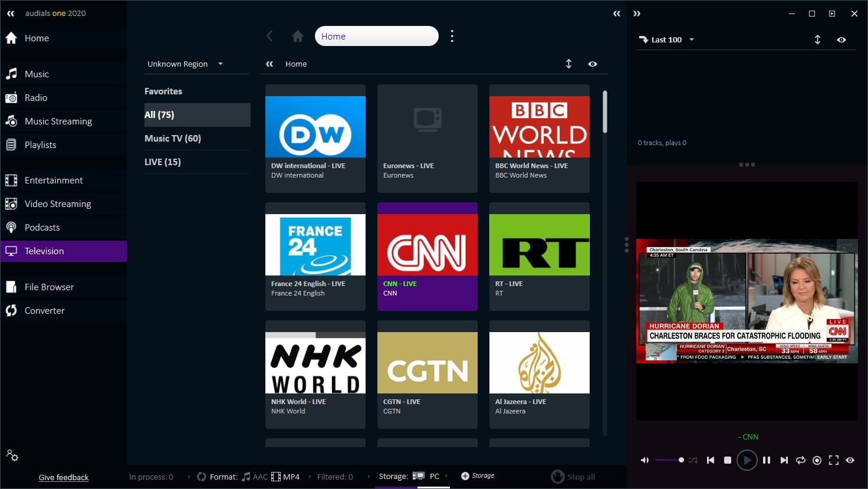Click the CNN video preview

pos(747,301)
